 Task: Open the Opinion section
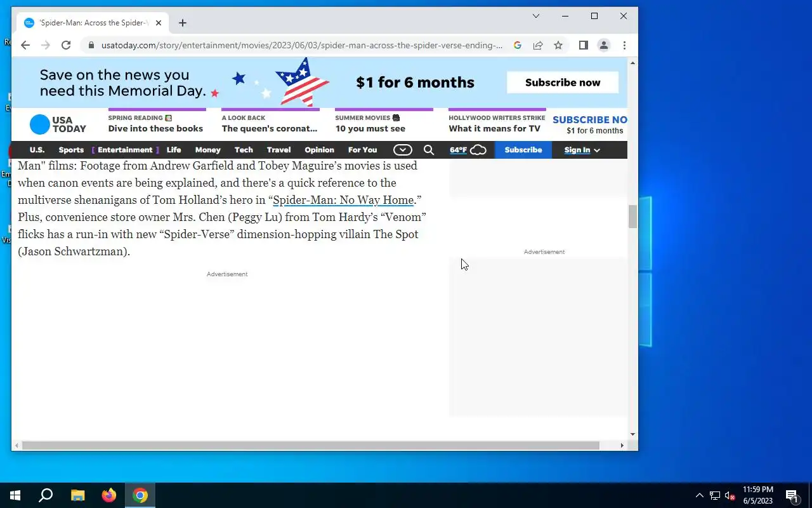click(319, 150)
